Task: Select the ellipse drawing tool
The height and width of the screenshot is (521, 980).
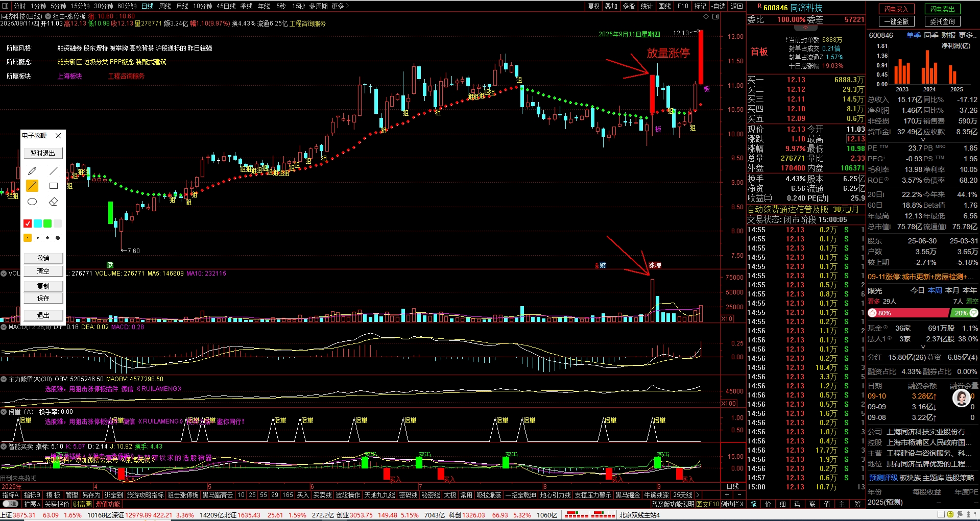Action: point(32,202)
